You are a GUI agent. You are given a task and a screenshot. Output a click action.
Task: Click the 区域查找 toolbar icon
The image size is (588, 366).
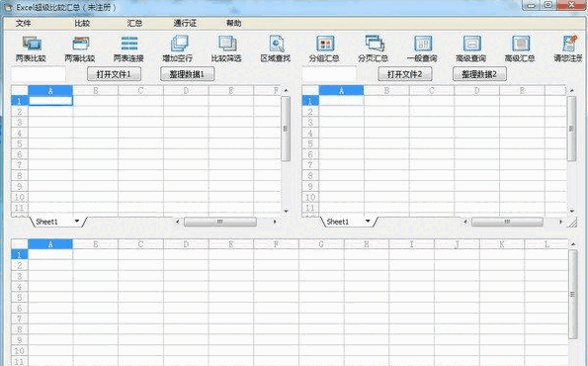pyautogui.click(x=276, y=44)
